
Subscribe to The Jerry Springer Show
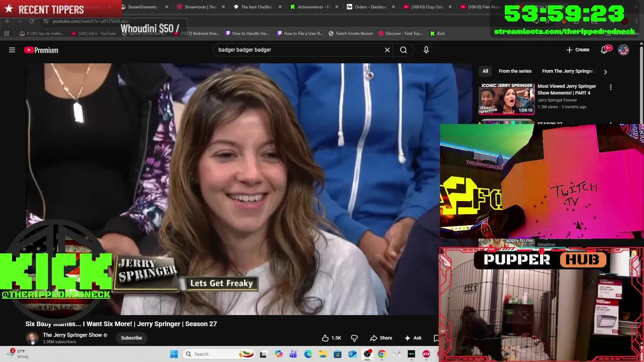point(131,338)
